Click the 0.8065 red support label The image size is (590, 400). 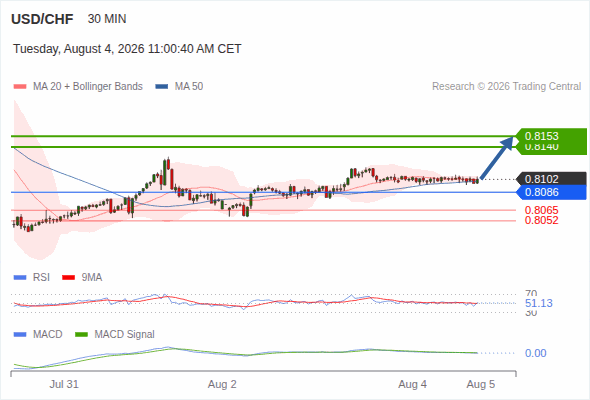[541, 210]
